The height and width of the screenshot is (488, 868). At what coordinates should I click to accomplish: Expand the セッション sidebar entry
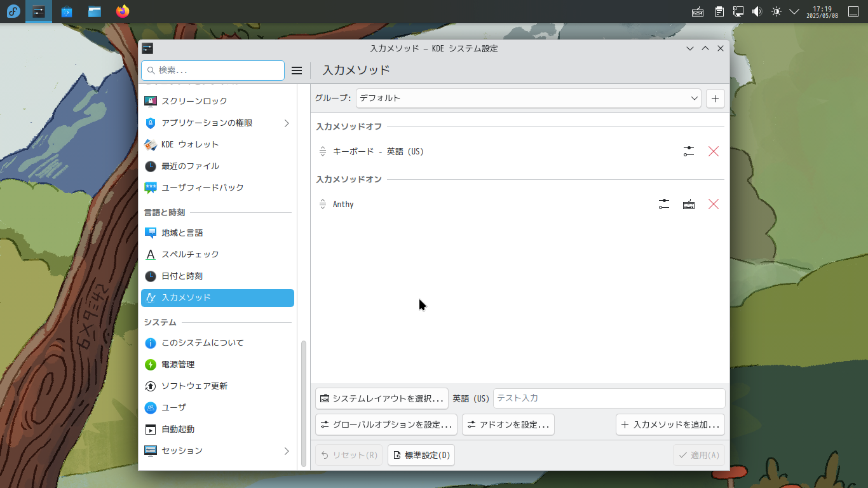[x=217, y=451]
